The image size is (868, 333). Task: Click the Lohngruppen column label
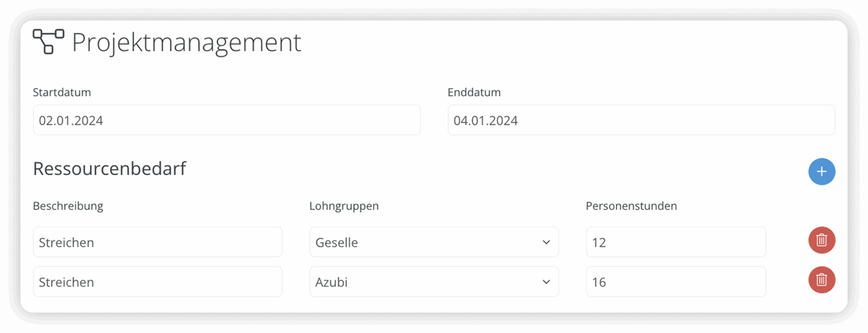pos(344,206)
